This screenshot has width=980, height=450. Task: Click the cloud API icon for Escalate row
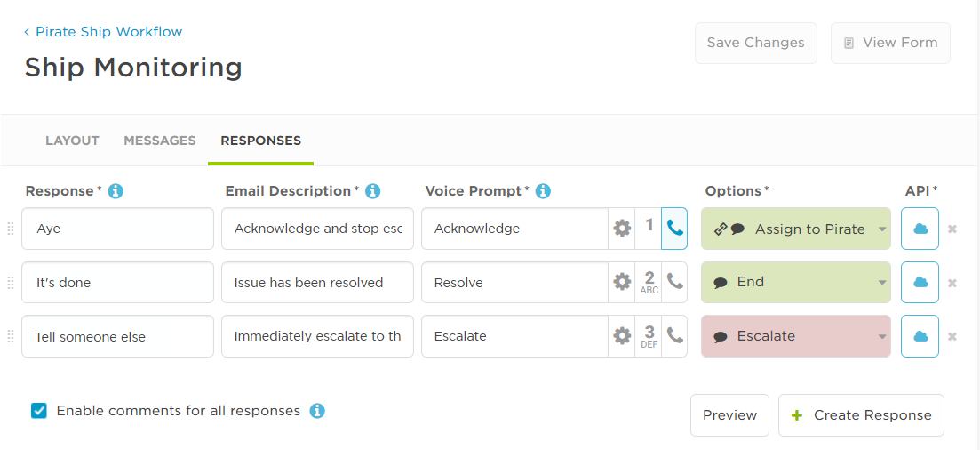click(x=920, y=336)
